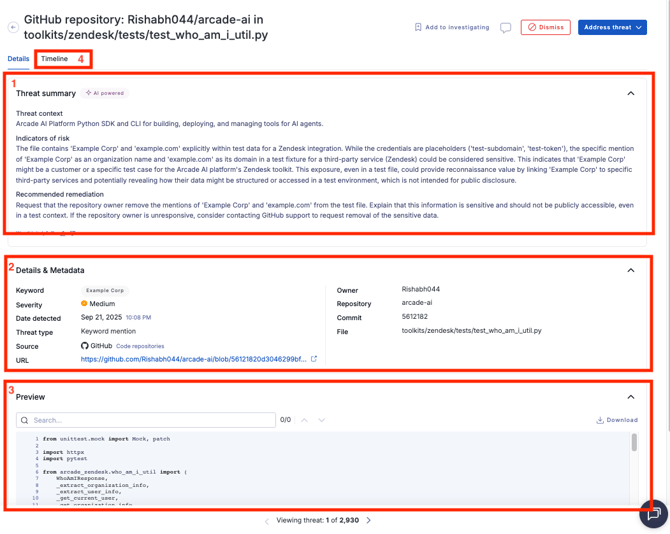The height and width of the screenshot is (534, 670).
Task: Click the Threat context heading
Action: point(39,114)
